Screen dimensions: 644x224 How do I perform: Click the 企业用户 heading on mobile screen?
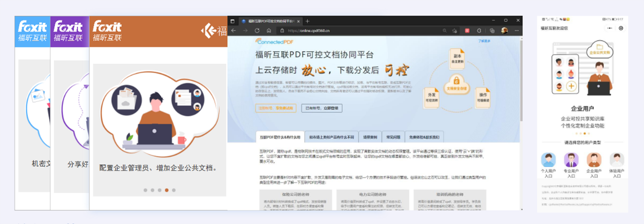coord(583,108)
